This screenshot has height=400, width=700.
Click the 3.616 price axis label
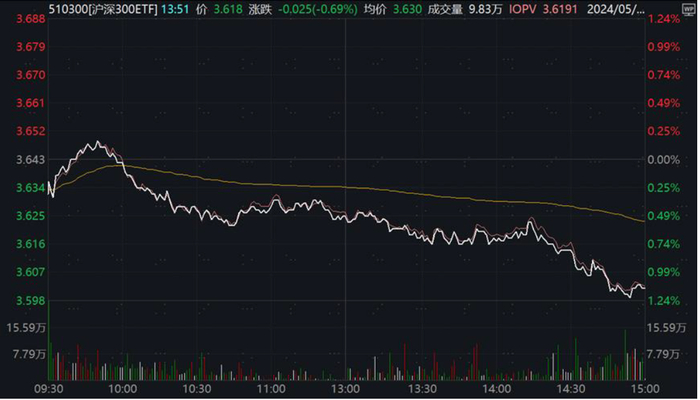click(x=31, y=244)
